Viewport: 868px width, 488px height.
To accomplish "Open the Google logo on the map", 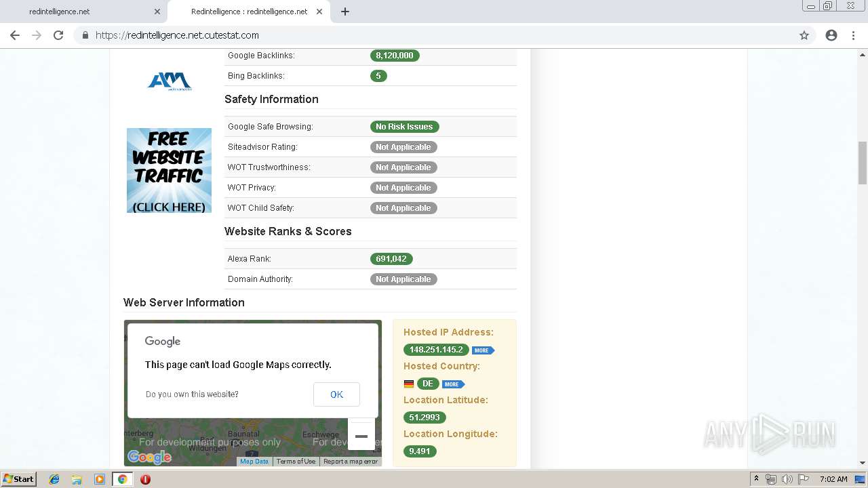I will point(149,457).
